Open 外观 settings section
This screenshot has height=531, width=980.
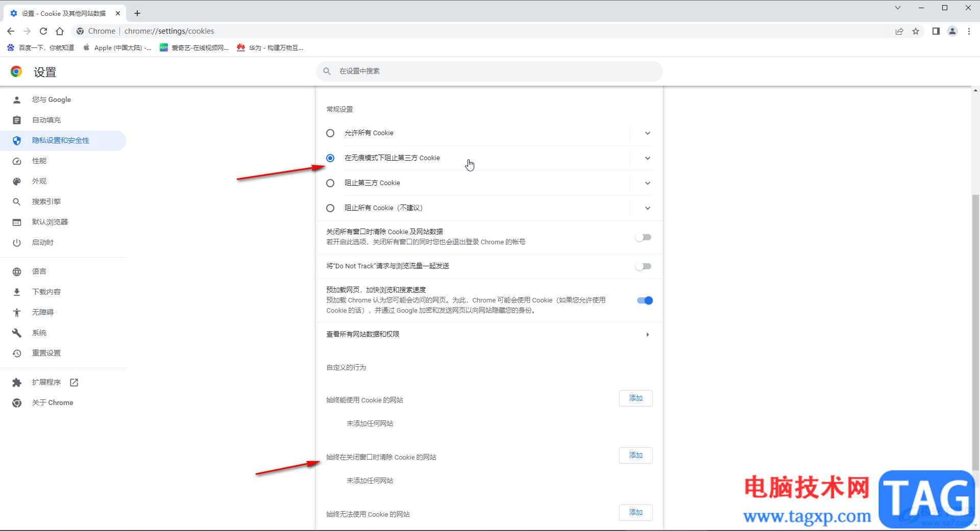pos(63,181)
